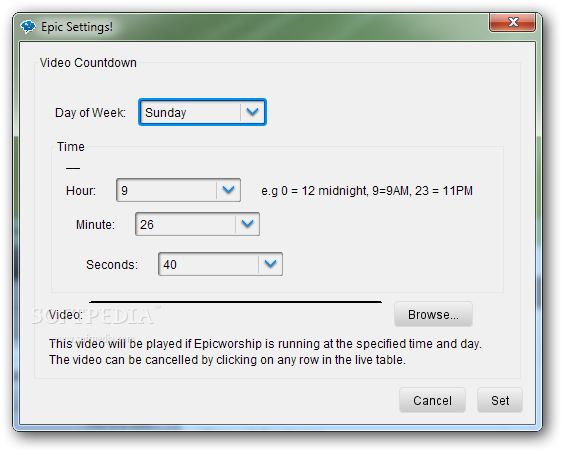Expand the Seconds dropdown arrow

click(x=270, y=264)
